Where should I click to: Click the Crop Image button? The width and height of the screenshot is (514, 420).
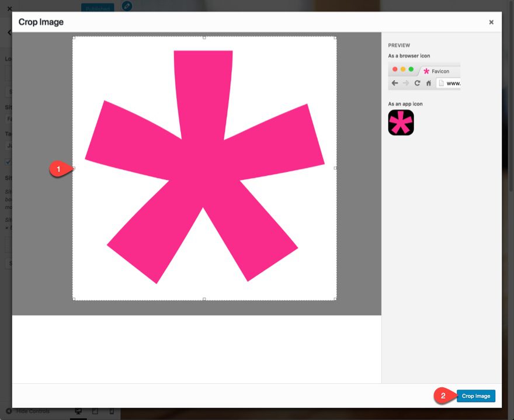pyautogui.click(x=475, y=396)
